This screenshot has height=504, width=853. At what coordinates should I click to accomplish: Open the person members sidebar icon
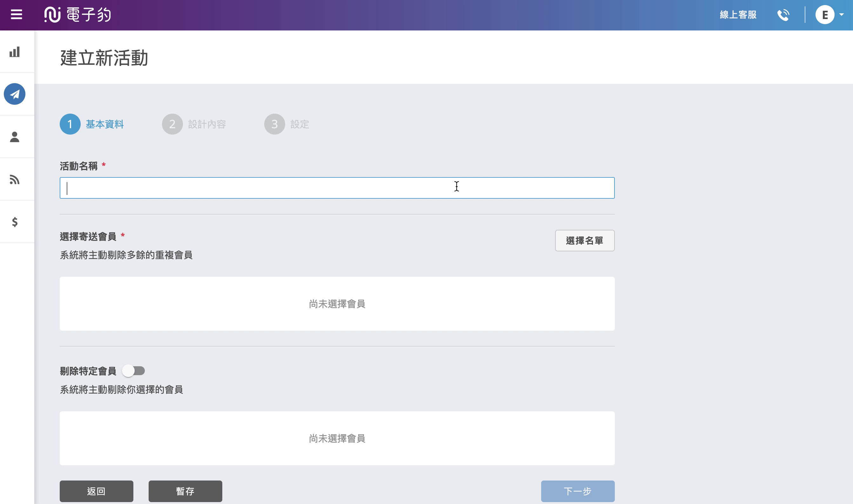pyautogui.click(x=15, y=137)
